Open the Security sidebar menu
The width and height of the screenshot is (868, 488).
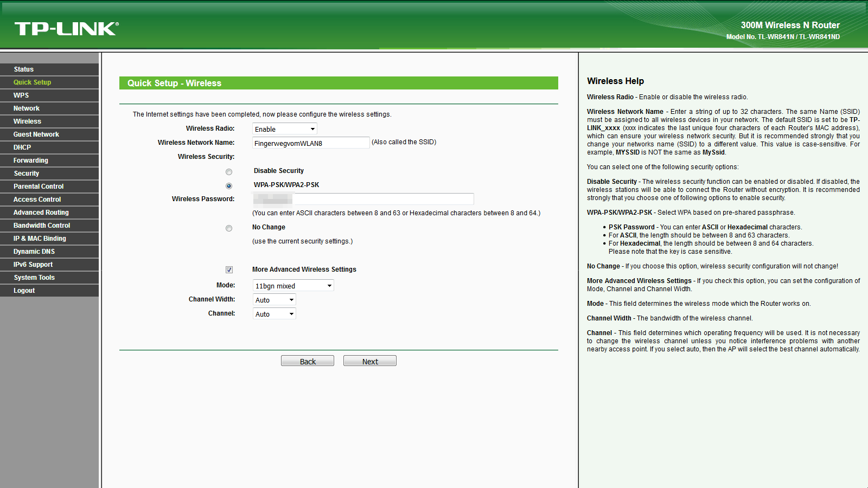tap(49, 174)
